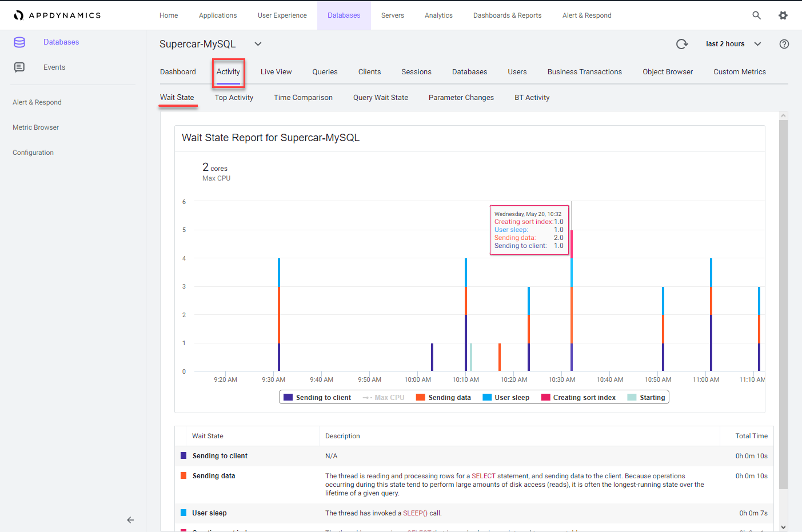Switch to Top Activity sub-tab
The width and height of the screenshot is (802, 532).
point(234,98)
